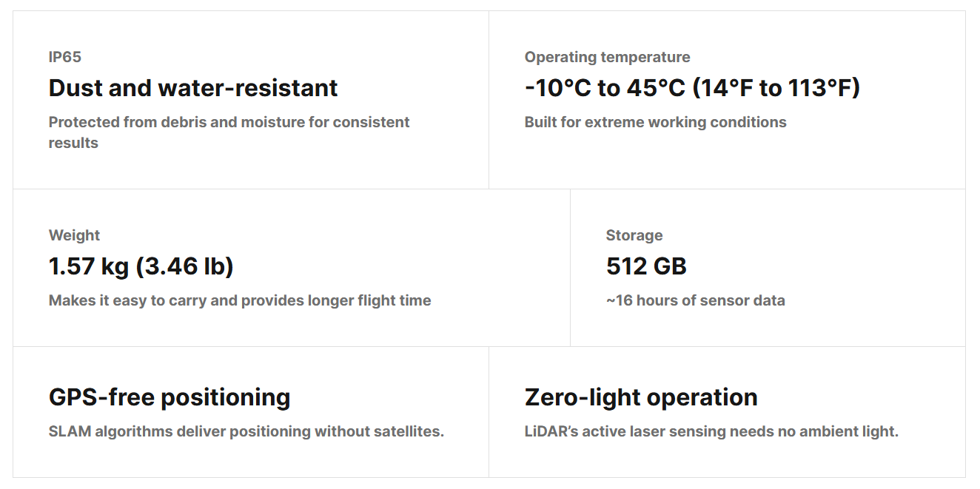
Task: Select the 512 GB storage value
Action: pos(646,266)
